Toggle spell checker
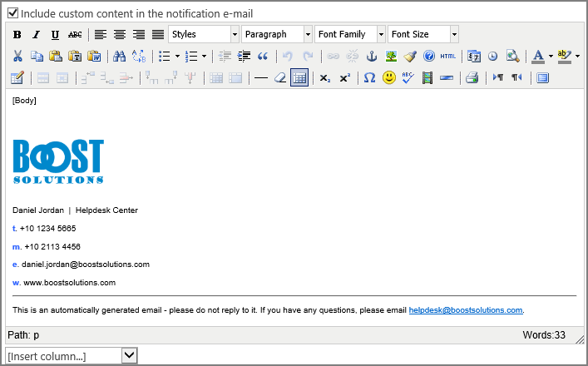Image resolution: width=588 pixels, height=366 pixels. coord(408,78)
